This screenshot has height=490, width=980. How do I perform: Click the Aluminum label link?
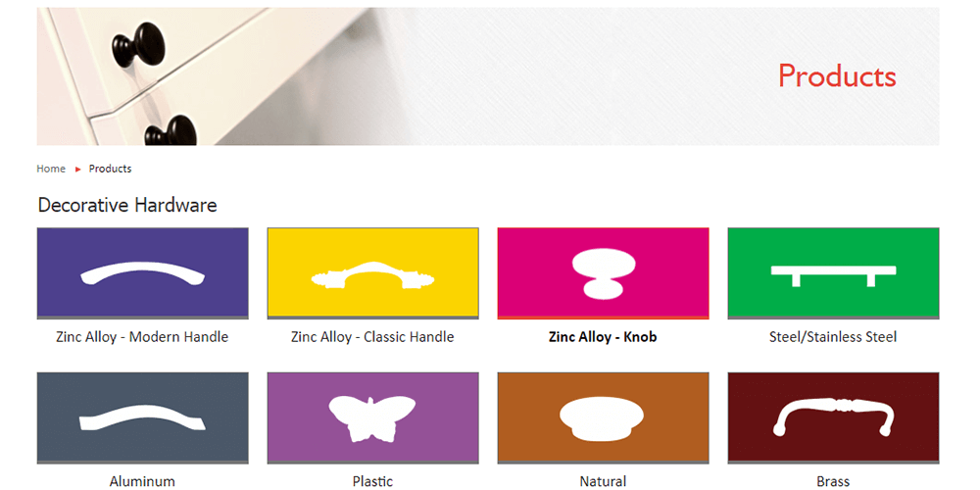click(142, 481)
